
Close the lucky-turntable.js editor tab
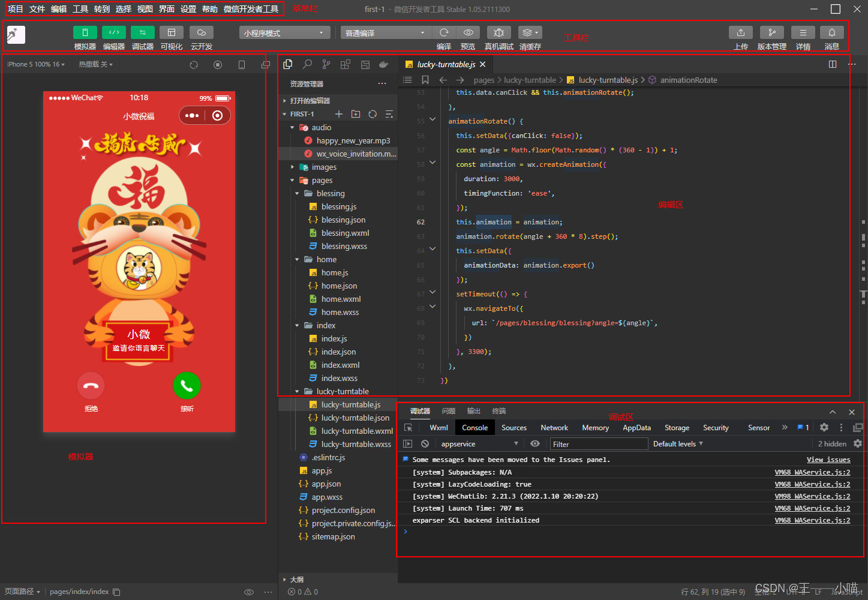483,64
